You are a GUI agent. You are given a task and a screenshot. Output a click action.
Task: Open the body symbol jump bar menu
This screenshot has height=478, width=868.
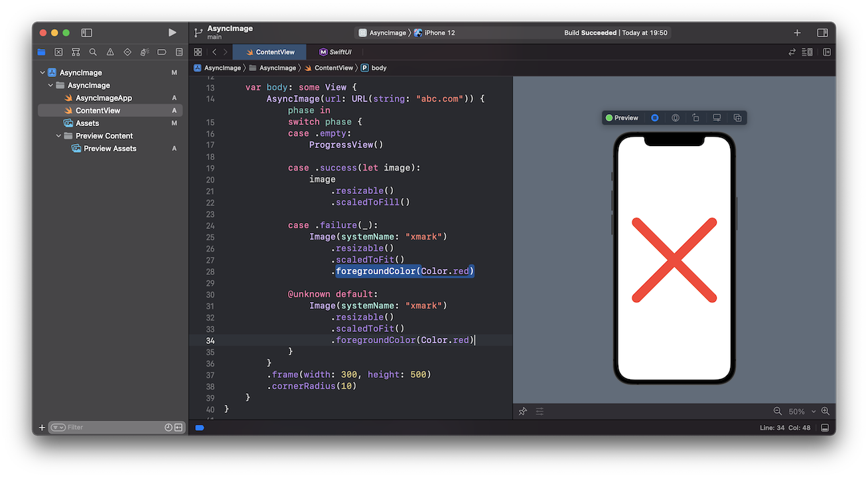(x=374, y=68)
